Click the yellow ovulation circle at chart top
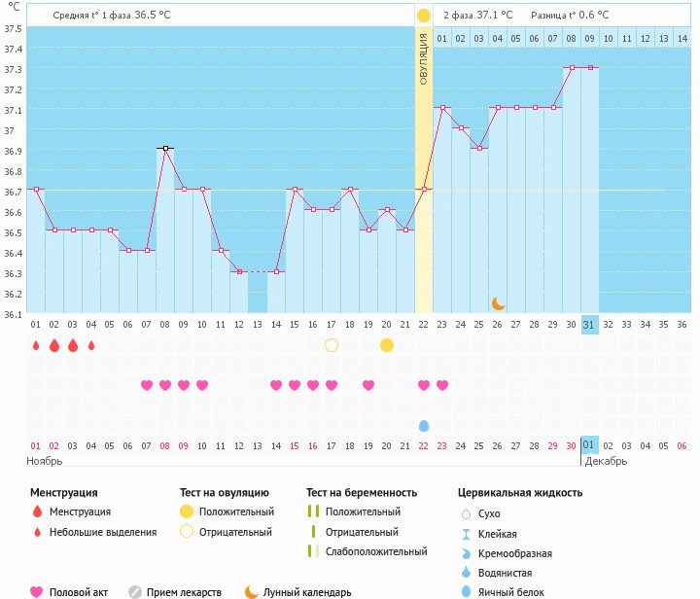This screenshot has height=599, width=700. (x=424, y=16)
